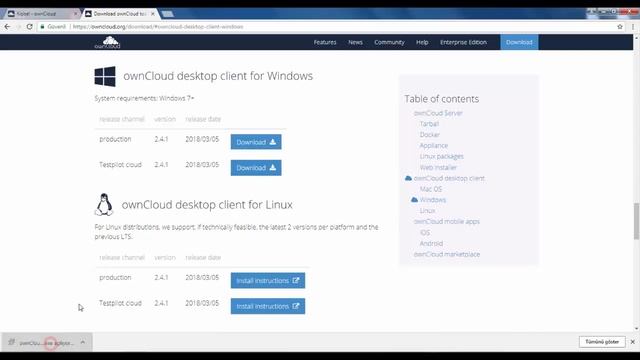Image resolution: width=640 pixels, height=360 pixels.
Task: Click the 'ownCloud desktop client for Linux' heading
Action: pos(207,204)
